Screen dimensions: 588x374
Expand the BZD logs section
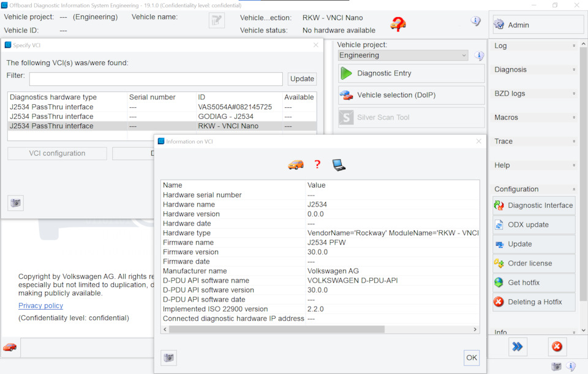point(534,93)
